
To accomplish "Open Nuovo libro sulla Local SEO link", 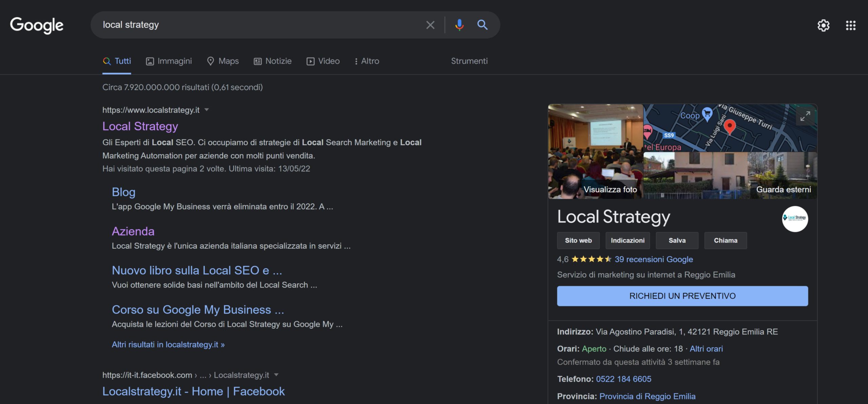I will click(x=197, y=270).
